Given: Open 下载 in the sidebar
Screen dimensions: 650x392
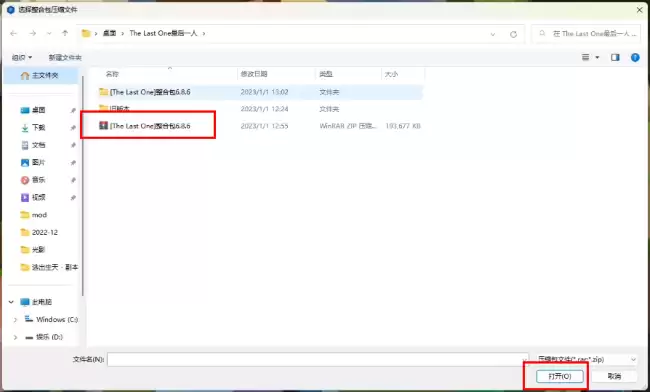Looking at the screenshot, I should coord(38,127).
